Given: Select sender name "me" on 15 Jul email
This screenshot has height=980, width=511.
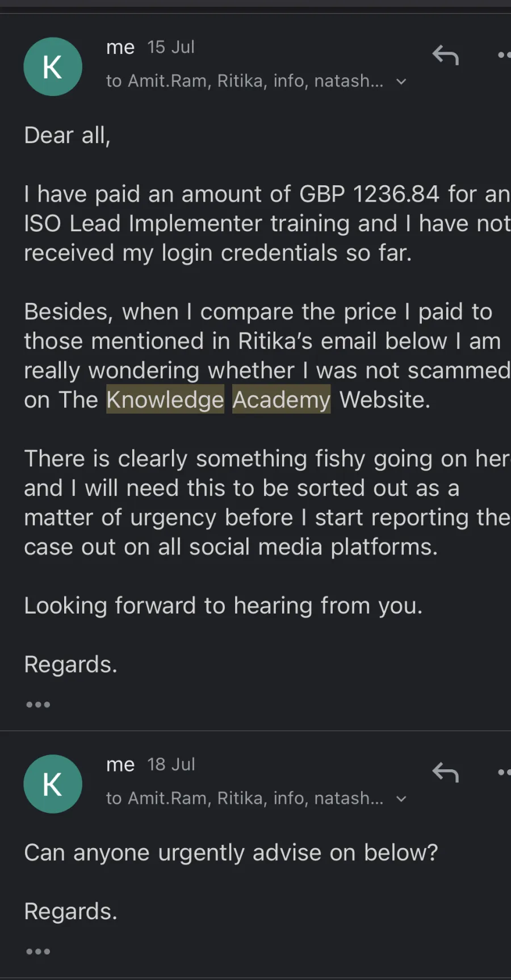Looking at the screenshot, I should (120, 47).
